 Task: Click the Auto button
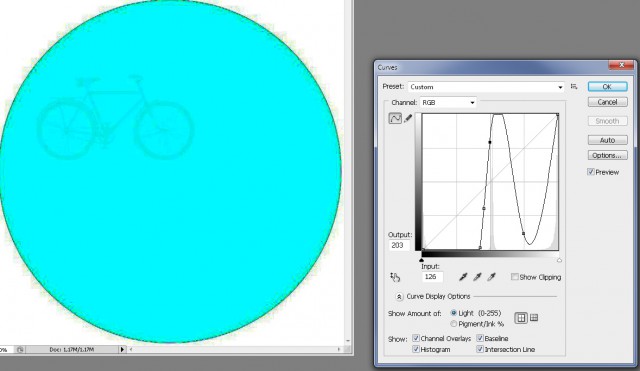[607, 140]
